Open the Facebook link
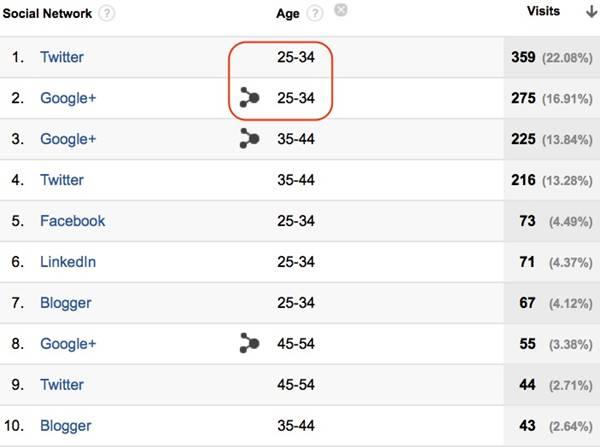 tap(72, 221)
